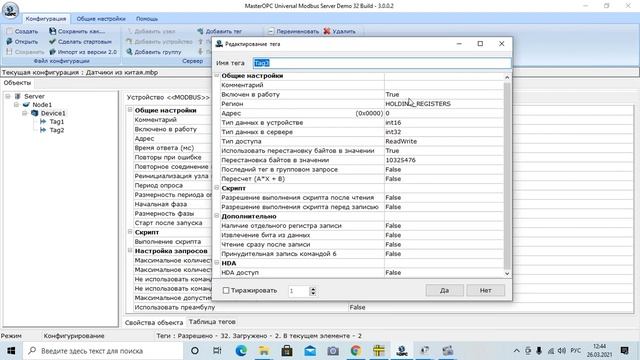Switch to Таблица тегов tab

(x=212, y=322)
